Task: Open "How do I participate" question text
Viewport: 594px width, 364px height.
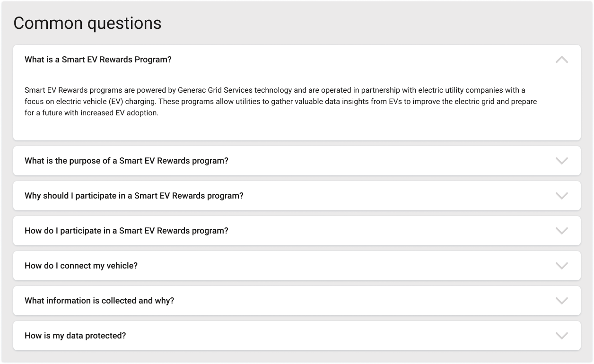Action: [126, 231]
